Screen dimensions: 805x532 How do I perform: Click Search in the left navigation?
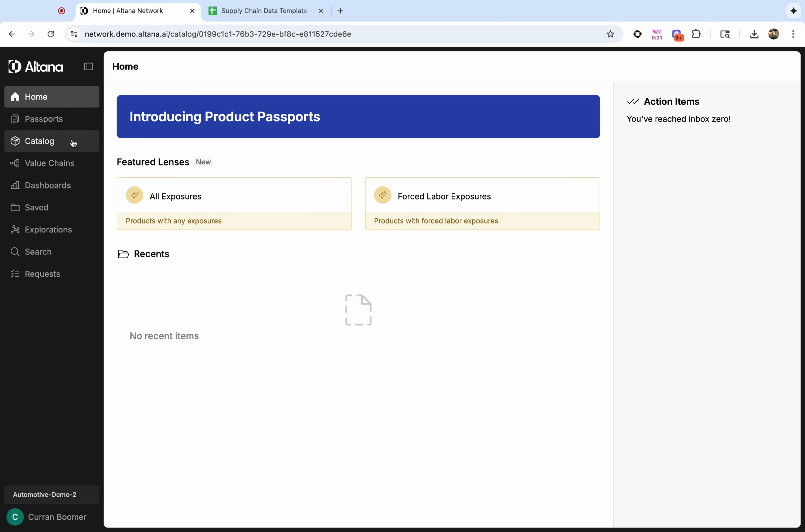click(x=38, y=252)
